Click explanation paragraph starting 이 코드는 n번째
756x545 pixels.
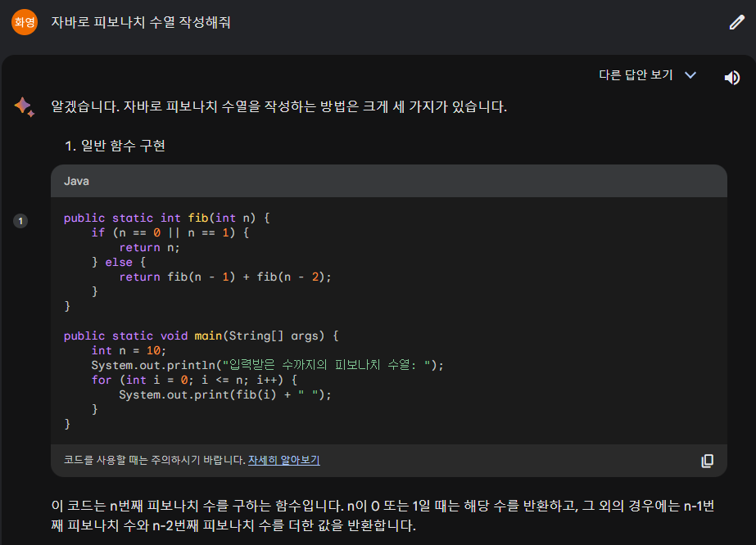(383, 515)
